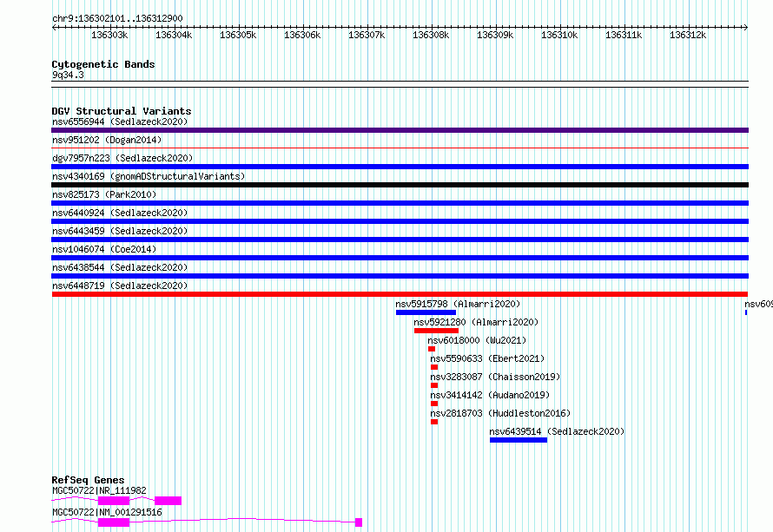Click the 136309k ruler tick label
Viewport: 773px width, 532px height.
495,35
